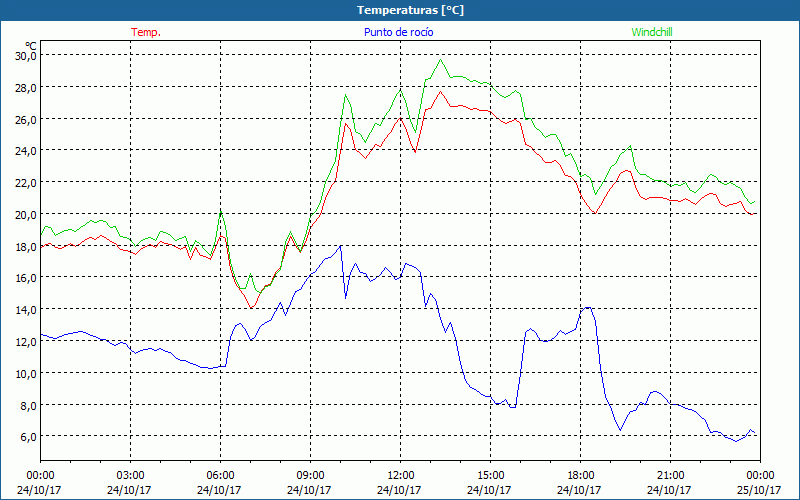Click the 18:00 time axis label

point(580,476)
